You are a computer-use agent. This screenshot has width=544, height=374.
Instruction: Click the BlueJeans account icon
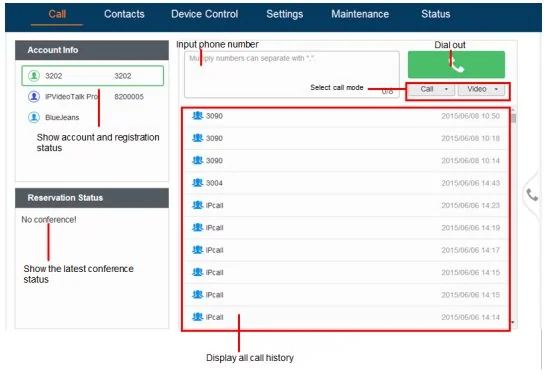[34, 117]
